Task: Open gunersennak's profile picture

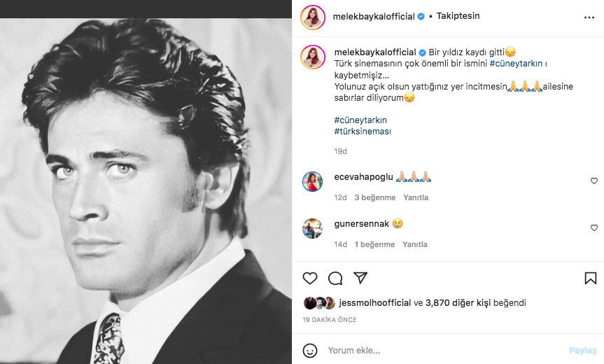Action: click(x=312, y=228)
